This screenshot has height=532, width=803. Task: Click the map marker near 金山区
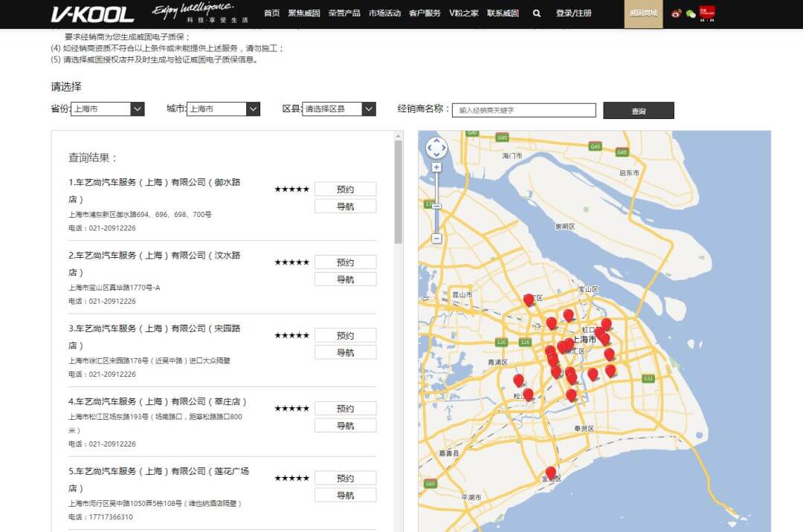[x=551, y=473]
